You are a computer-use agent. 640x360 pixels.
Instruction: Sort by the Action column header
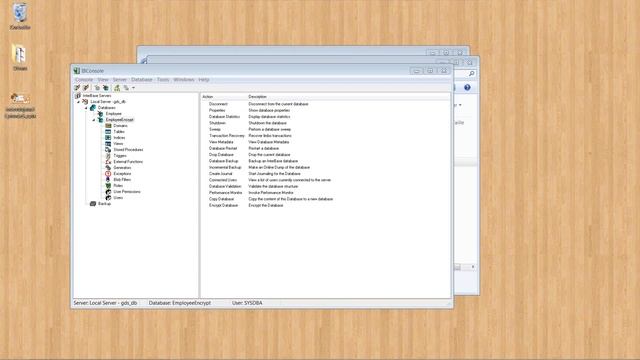(x=224, y=97)
